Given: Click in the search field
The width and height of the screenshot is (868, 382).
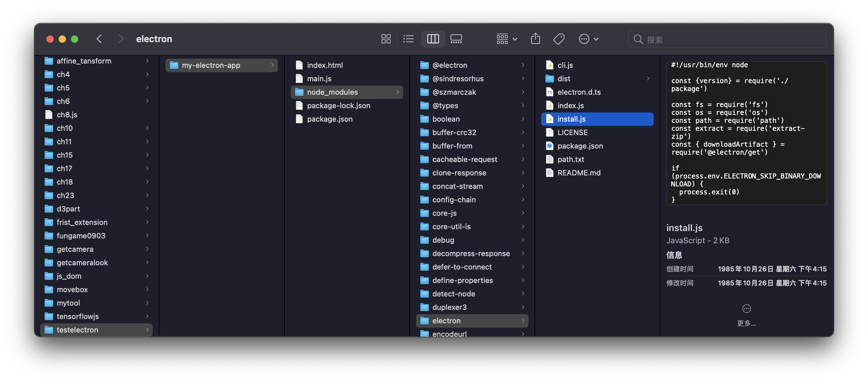Looking at the screenshot, I should [x=731, y=39].
